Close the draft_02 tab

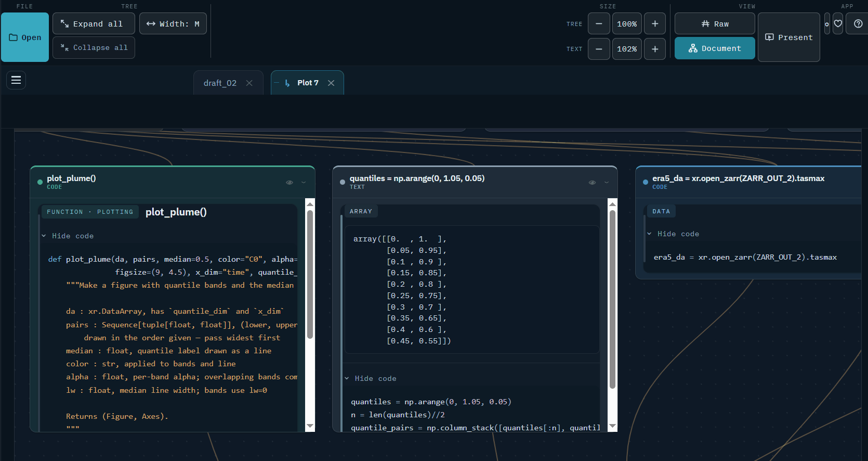(249, 83)
